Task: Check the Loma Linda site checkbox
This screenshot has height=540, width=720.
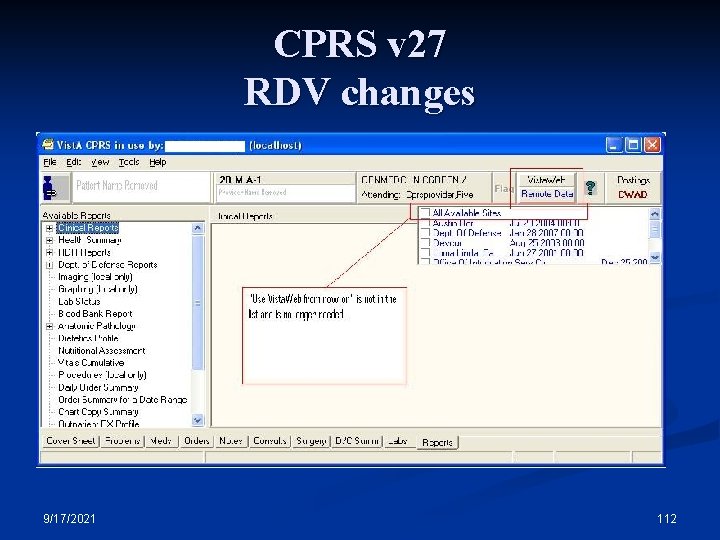Action: [x=425, y=253]
